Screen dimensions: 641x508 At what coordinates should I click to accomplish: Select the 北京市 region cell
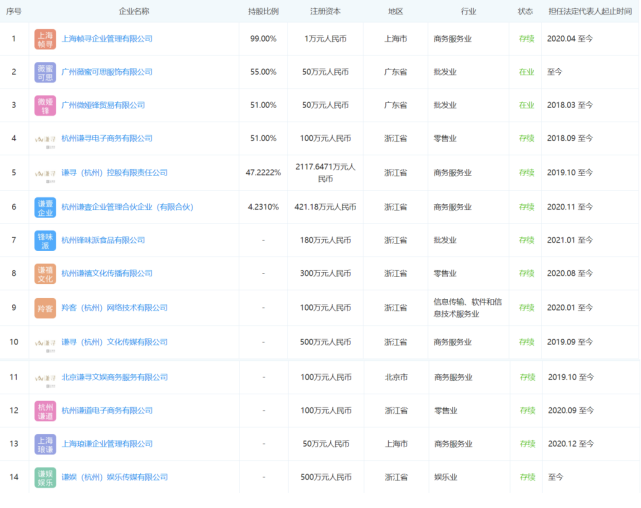point(396,377)
